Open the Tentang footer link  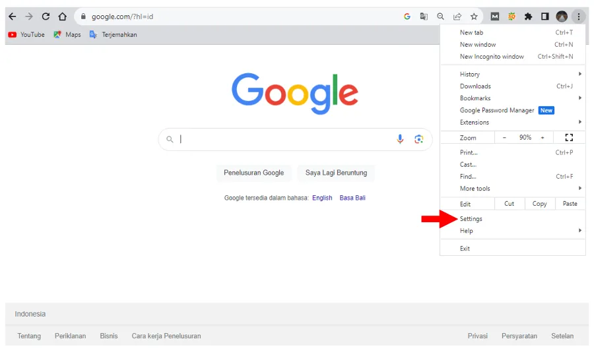pos(29,336)
